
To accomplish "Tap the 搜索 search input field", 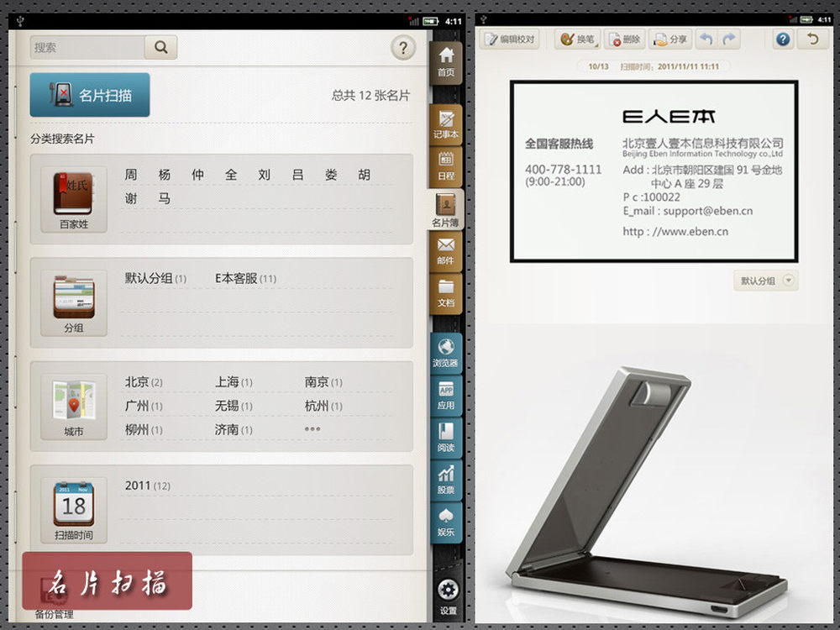I will click(87, 47).
